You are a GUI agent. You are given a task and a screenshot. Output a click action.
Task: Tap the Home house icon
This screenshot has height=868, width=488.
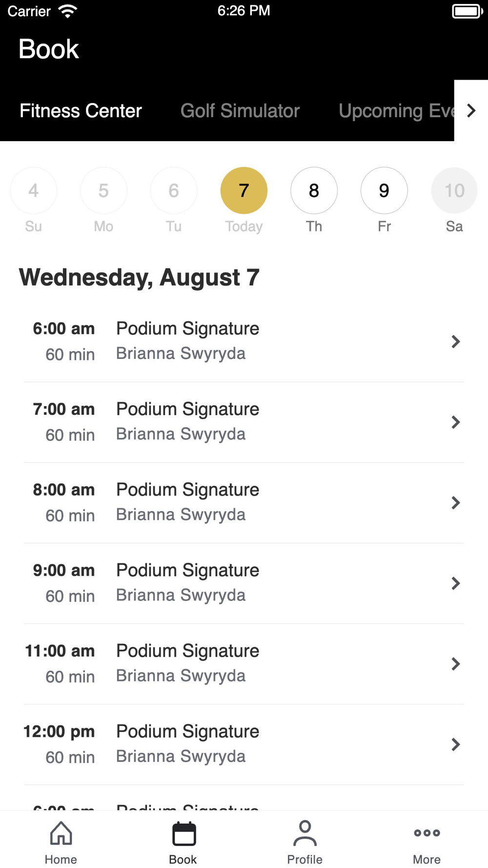click(61, 833)
